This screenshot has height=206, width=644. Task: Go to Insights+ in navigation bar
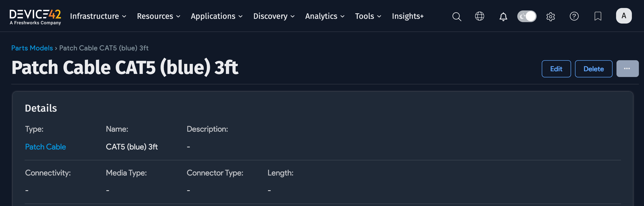pyautogui.click(x=407, y=16)
